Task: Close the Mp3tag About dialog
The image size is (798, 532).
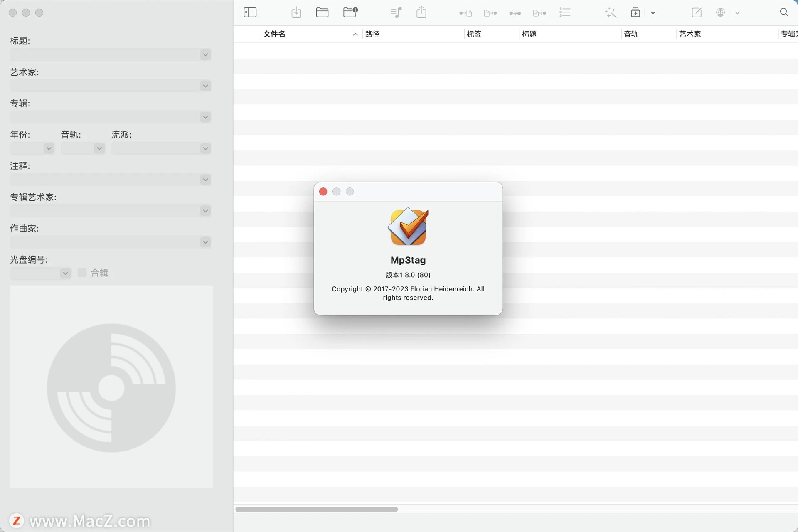Action: [323, 191]
